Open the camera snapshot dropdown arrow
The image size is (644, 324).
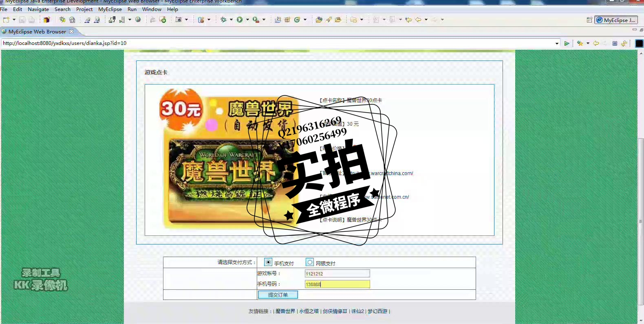pyautogui.click(x=186, y=20)
